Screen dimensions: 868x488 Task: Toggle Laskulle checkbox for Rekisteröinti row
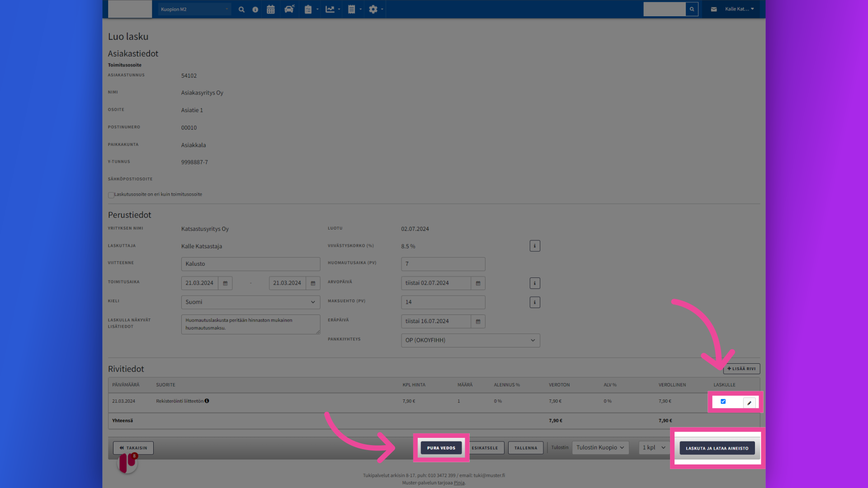(x=723, y=401)
